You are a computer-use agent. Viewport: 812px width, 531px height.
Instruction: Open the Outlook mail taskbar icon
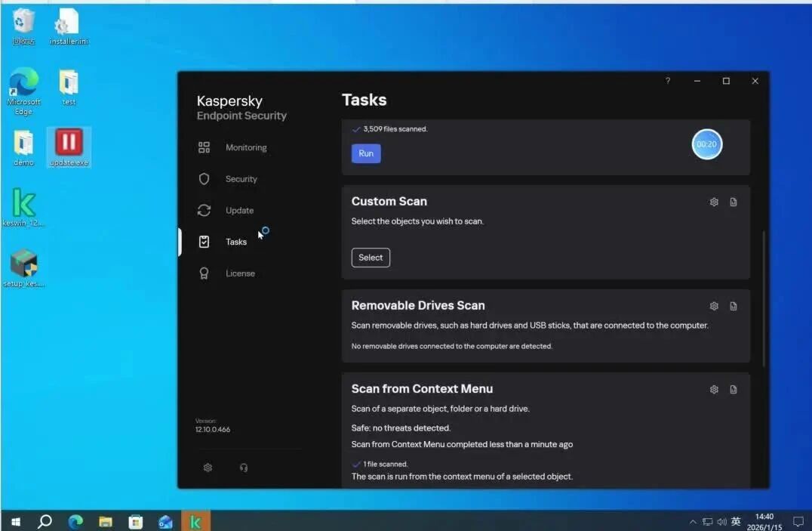click(x=166, y=522)
